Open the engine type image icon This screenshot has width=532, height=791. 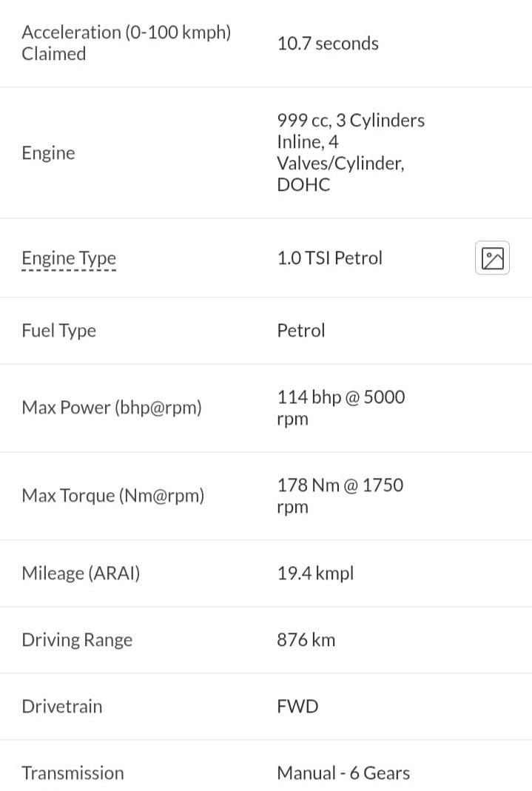(x=492, y=258)
